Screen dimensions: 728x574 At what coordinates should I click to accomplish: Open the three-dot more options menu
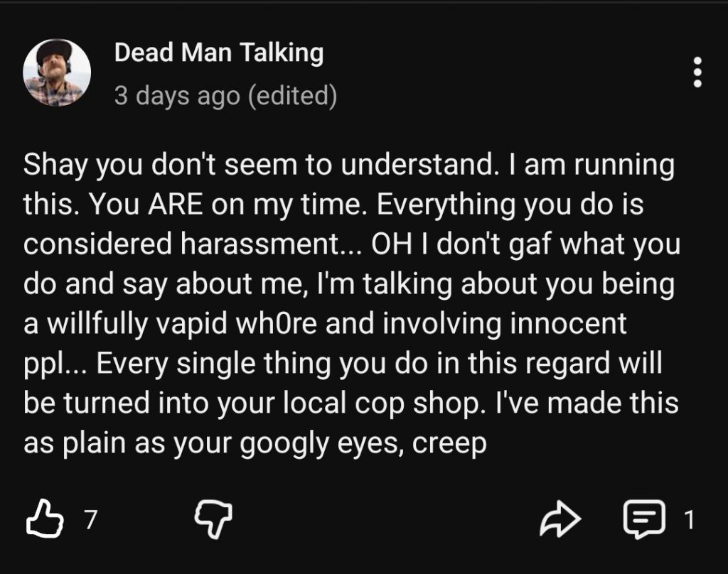(x=697, y=72)
